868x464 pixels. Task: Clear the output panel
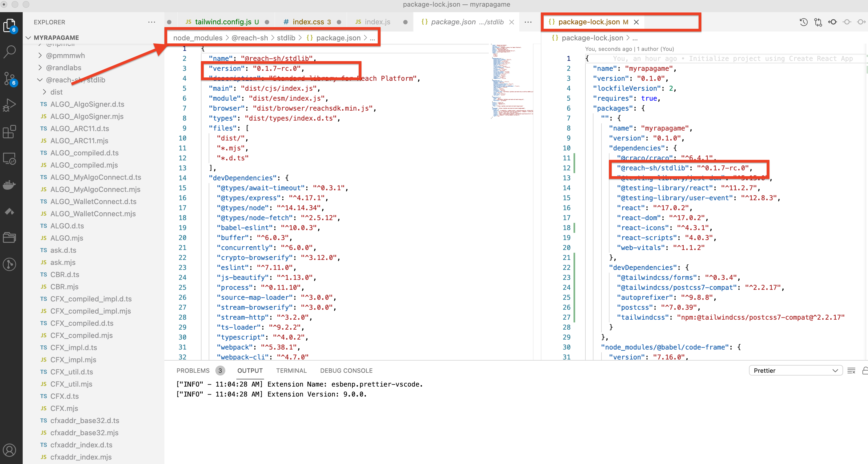coord(851,370)
